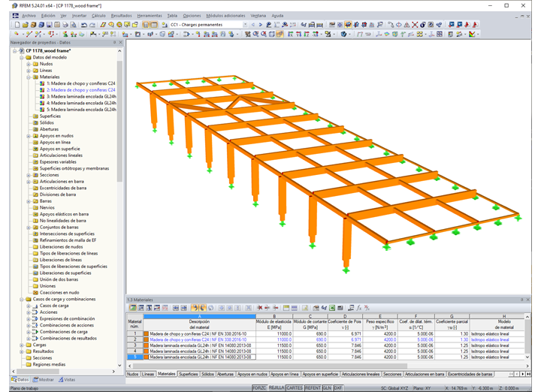Switch to the Secciones table tab
The height and width of the screenshot is (392, 541).
(392, 374)
